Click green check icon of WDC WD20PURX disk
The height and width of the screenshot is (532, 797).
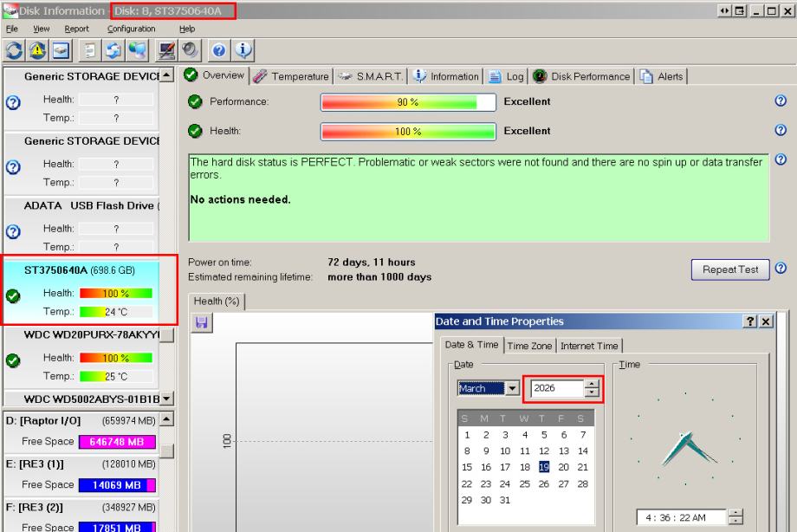[x=13, y=360]
